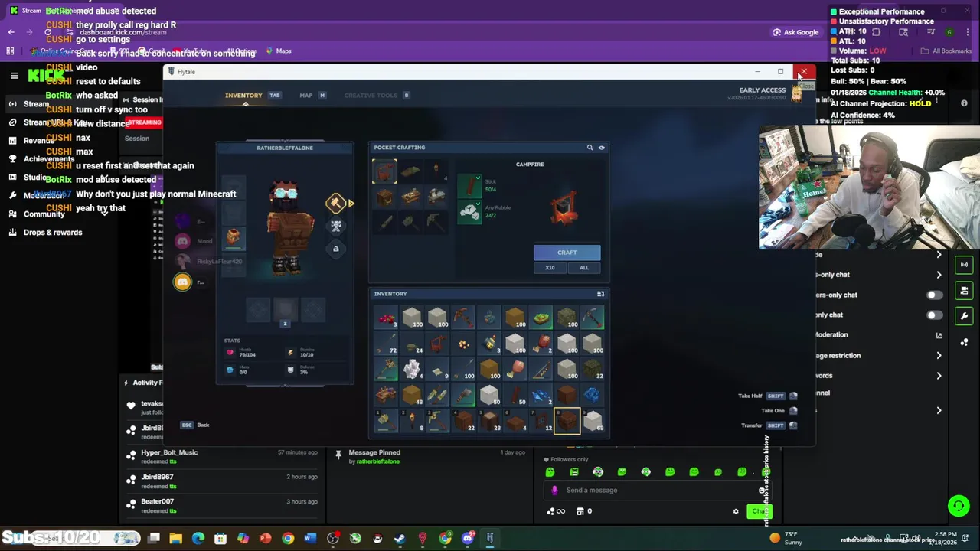
Task: Select the highlighted hotbar slot 8 block
Action: (567, 421)
